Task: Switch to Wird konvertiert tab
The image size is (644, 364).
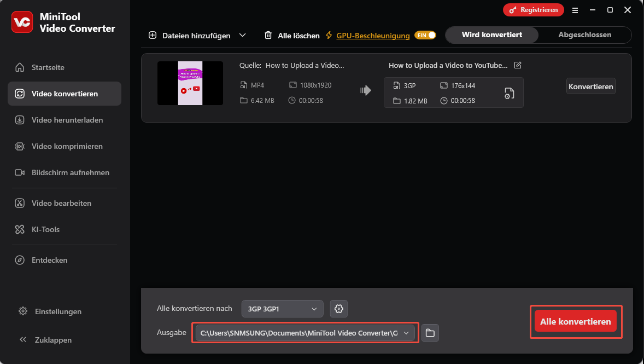Action: [x=491, y=35]
